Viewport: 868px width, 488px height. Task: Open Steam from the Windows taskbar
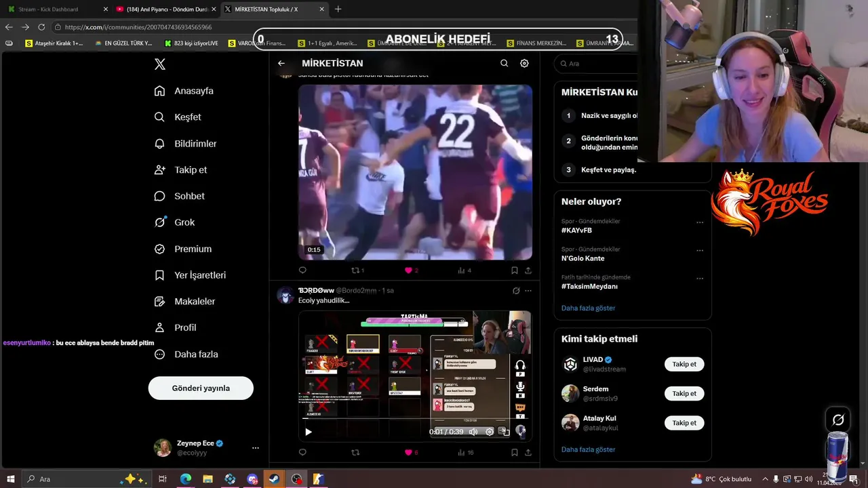(275, 479)
